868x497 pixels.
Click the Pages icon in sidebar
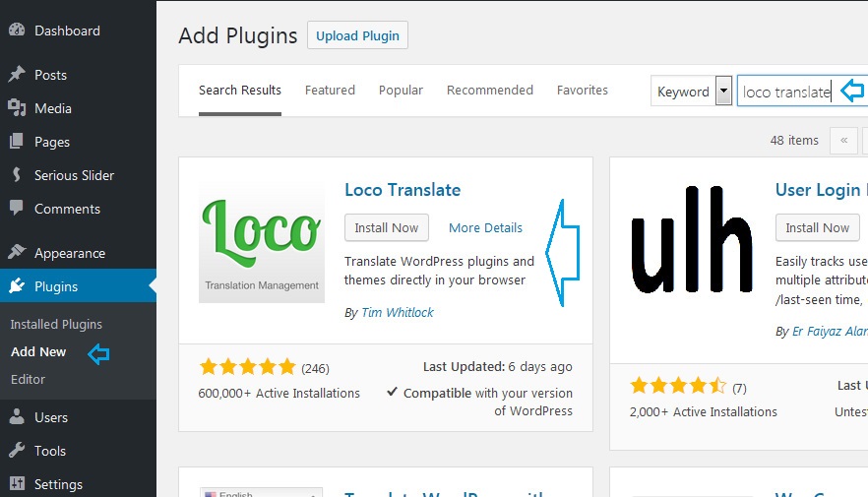(x=17, y=141)
